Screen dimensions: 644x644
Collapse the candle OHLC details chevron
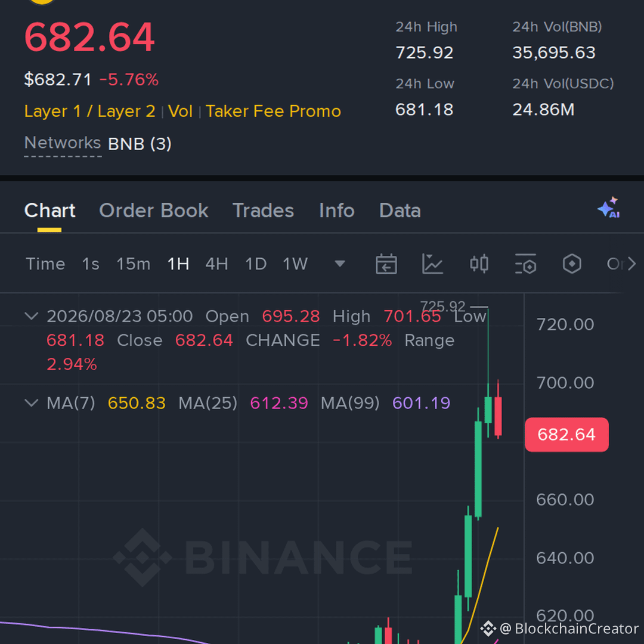tap(32, 316)
